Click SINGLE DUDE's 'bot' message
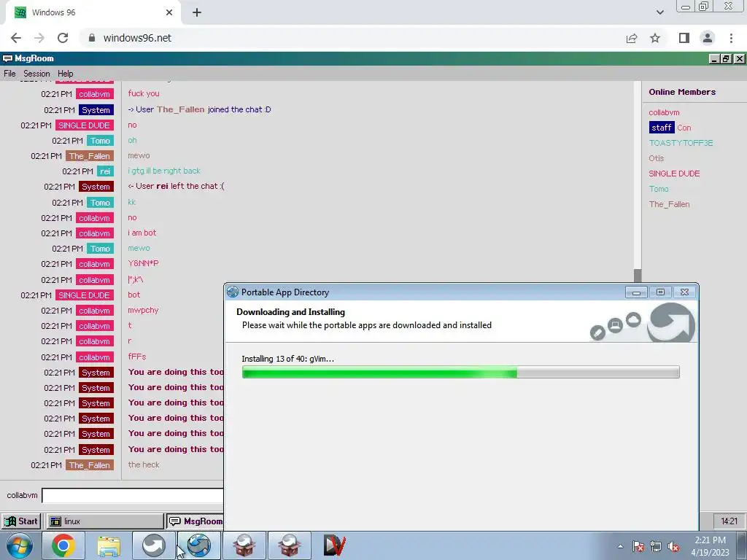 coord(134,295)
